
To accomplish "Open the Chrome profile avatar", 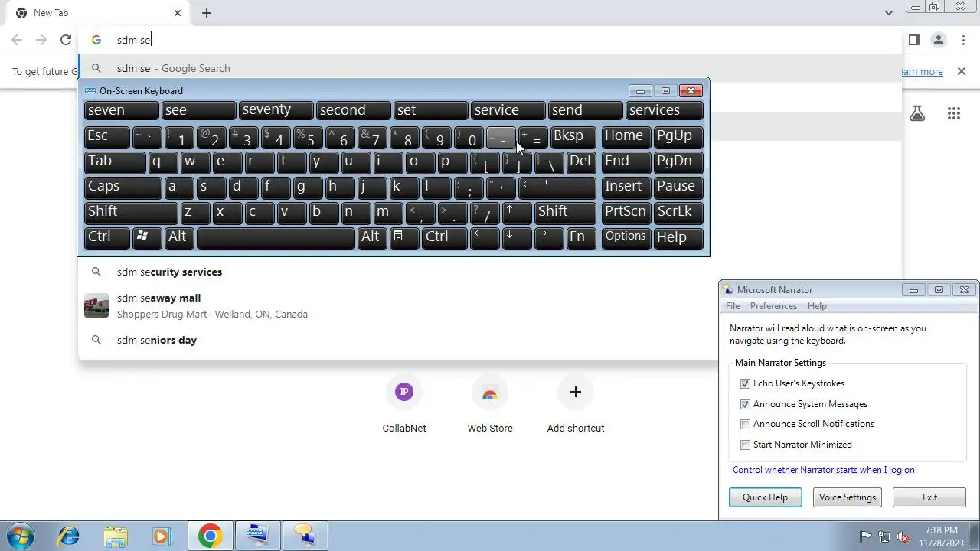I will [x=938, y=40].
